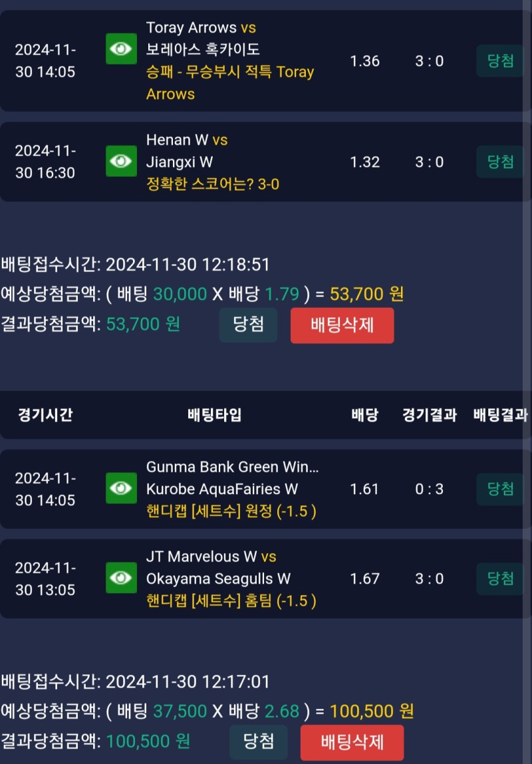
Task: Click the 배팅결과 column header
Action: [500, 416]
